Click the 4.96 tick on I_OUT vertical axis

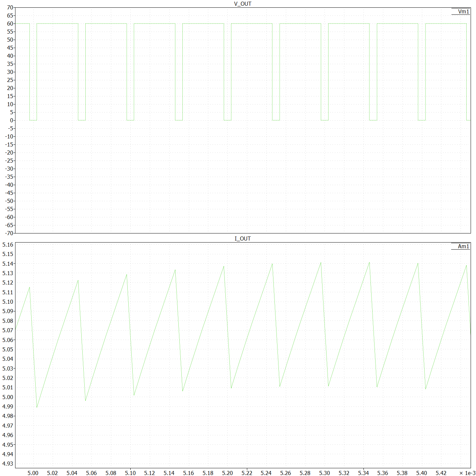pos(8,435)
